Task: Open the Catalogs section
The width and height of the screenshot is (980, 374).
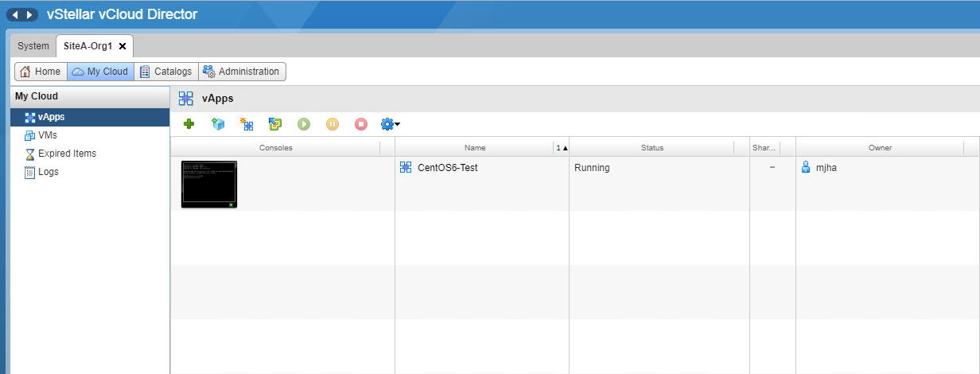Action: click(165, 72)
